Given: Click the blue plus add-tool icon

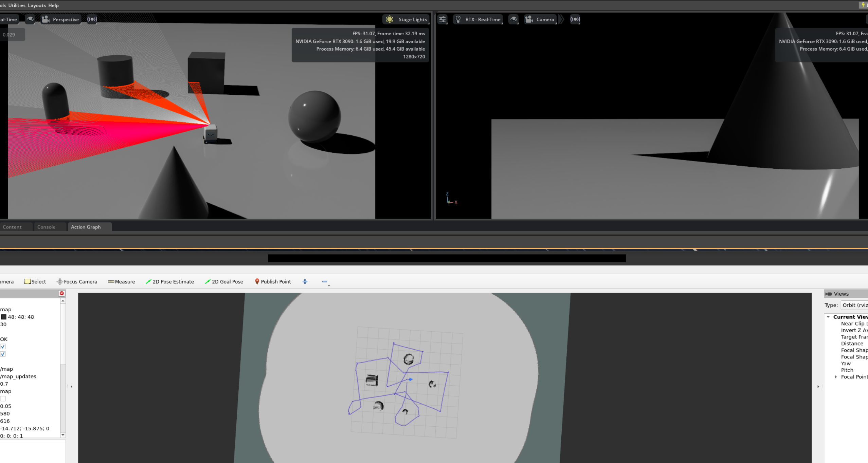Looking at the screenshot, I should click(305, 281).
